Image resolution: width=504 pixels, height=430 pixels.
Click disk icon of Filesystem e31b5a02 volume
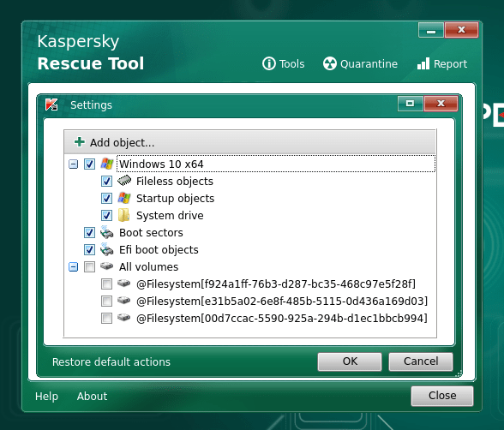pos(123,301)
